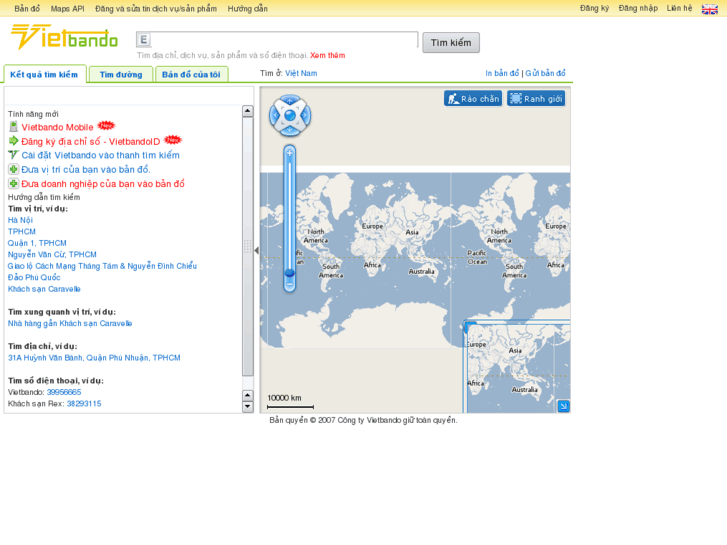Click the Đăng ký link
727x545 pixels.
pos(594,8)
